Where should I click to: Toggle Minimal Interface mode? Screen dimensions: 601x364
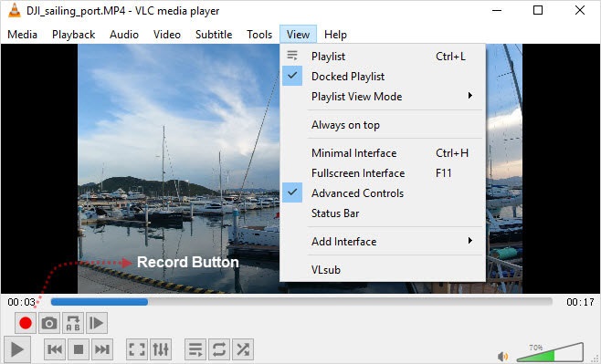point(383,152)
